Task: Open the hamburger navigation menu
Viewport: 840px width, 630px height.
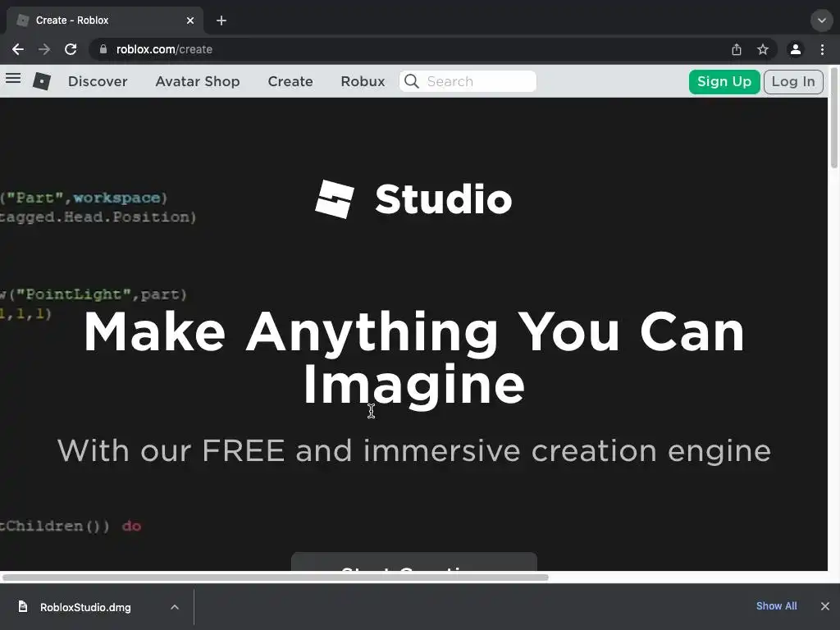Action: click(13, 79)
